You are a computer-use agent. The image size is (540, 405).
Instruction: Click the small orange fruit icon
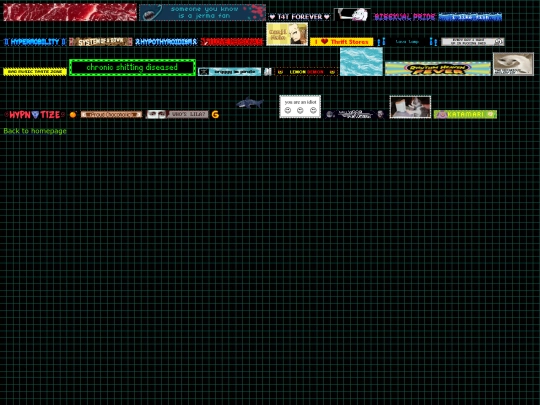[73, 115]
